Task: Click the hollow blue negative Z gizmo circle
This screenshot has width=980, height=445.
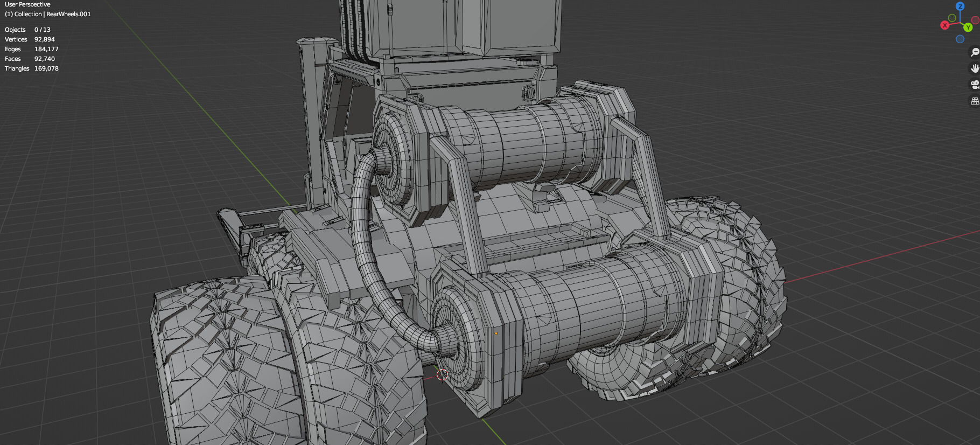Action: [x=960, y=39]
